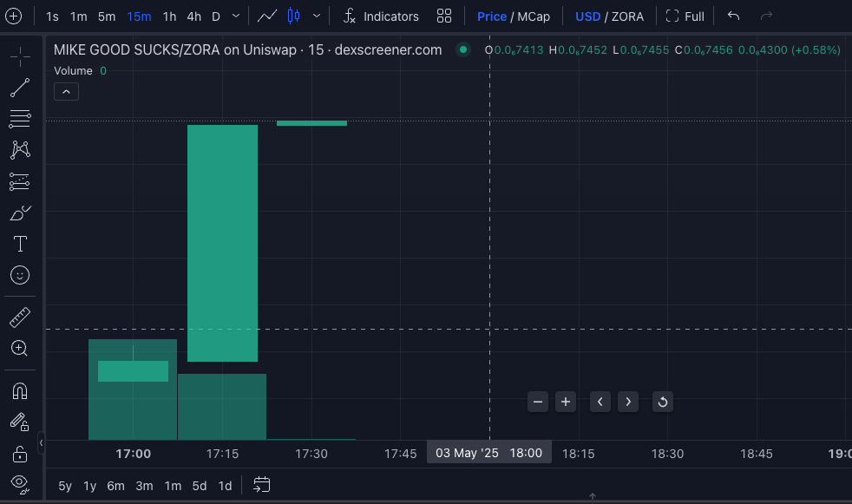Set date range to 5y
852x504 pixels.
pyautogui.click(x=65, y=486)
